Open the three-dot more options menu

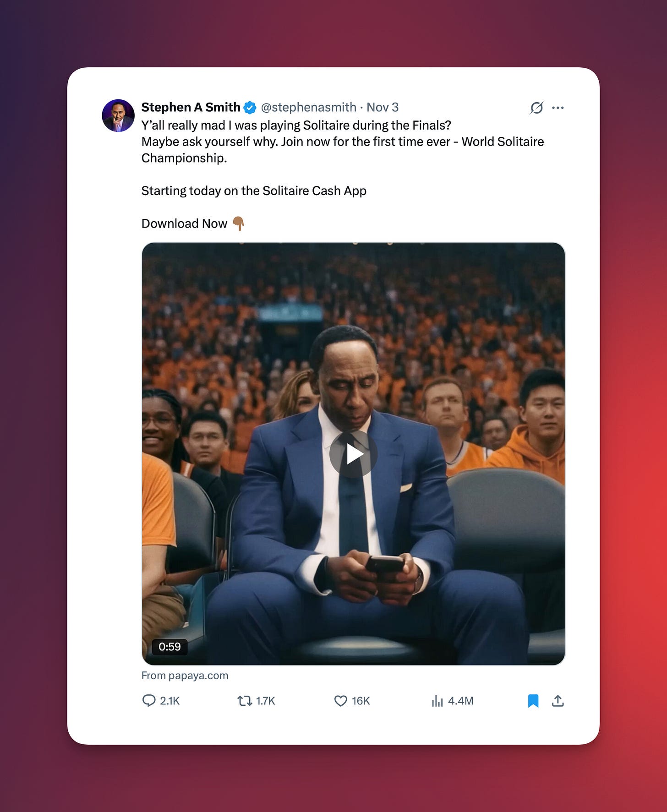(x=558, y=108)
